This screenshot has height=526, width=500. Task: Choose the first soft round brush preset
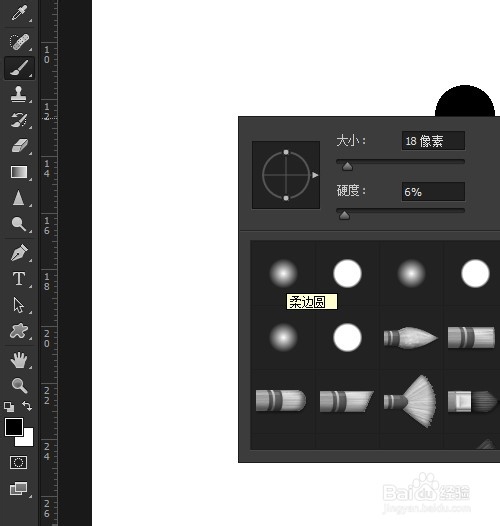[283, 273]
